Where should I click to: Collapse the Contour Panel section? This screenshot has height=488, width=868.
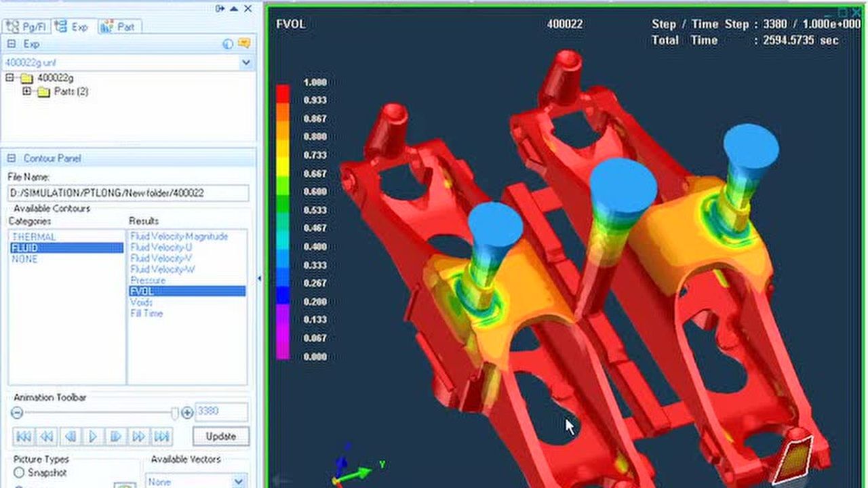click(x=12, y=158)
